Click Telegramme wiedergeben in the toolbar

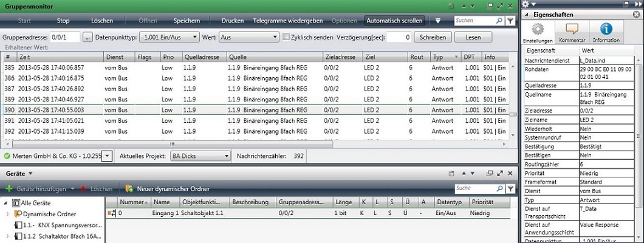(287, 21)
